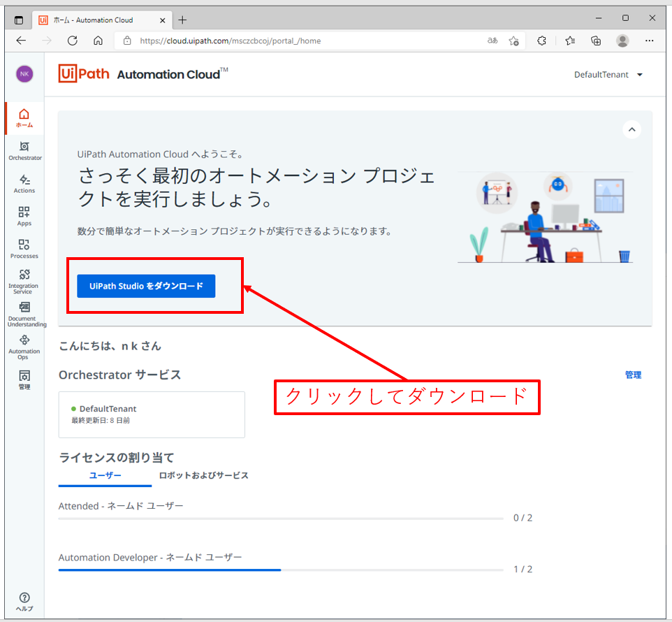Open browser collections icon

click(596, 41)
